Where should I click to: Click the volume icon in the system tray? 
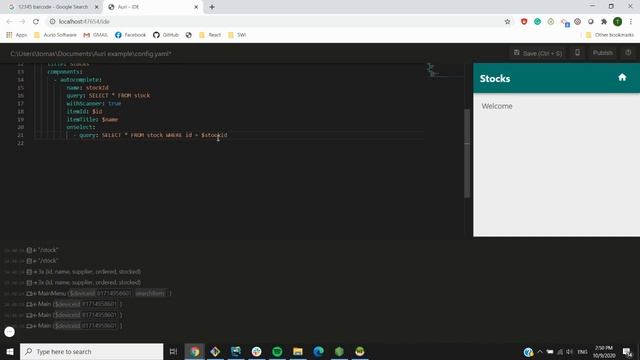click(x=569, y=352)
